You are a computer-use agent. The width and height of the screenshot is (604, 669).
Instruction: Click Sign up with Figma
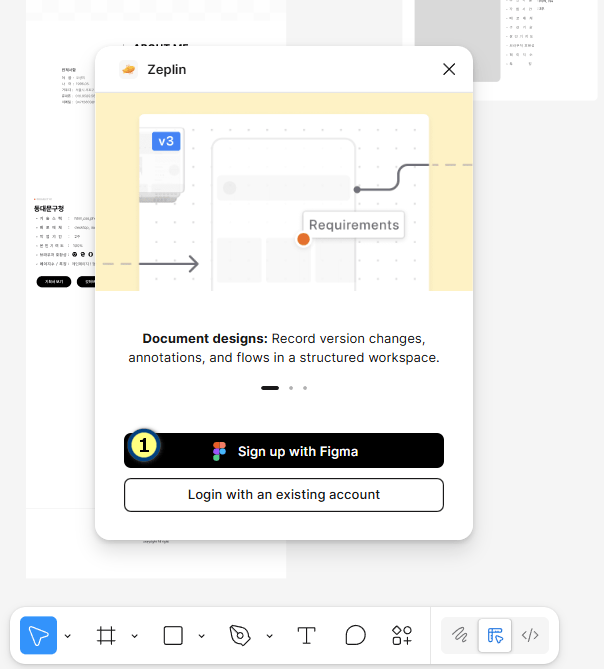pos(284,451)
